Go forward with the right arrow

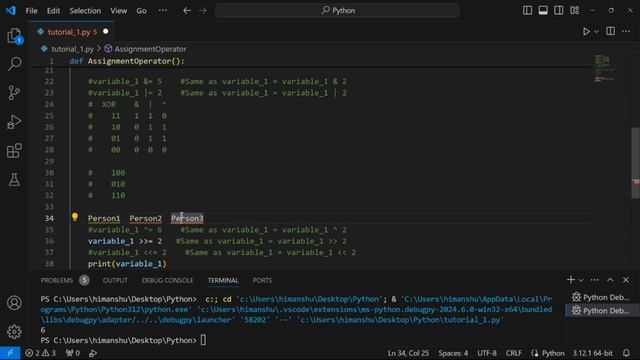pos(203,11)
